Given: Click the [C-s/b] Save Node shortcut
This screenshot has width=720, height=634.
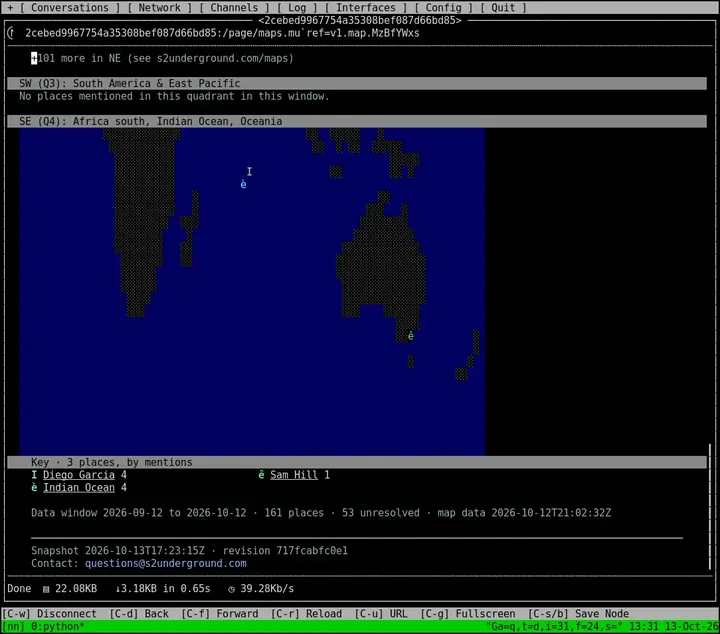Looking at the screenshot, I should [x=578, y=614].
